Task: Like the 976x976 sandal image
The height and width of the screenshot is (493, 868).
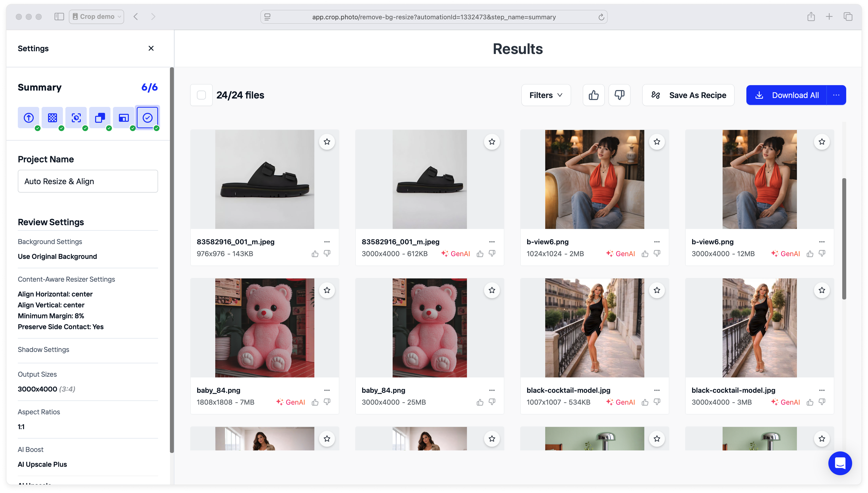Action: tap(315, 254)
